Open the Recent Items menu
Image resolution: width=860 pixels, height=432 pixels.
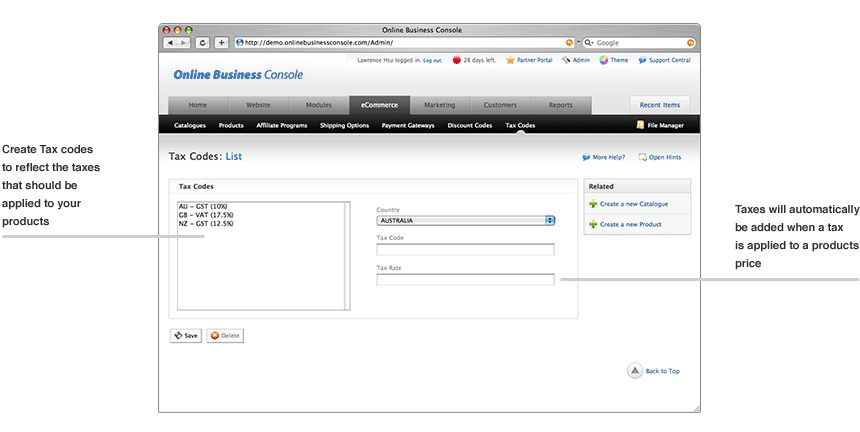point(659,105)
